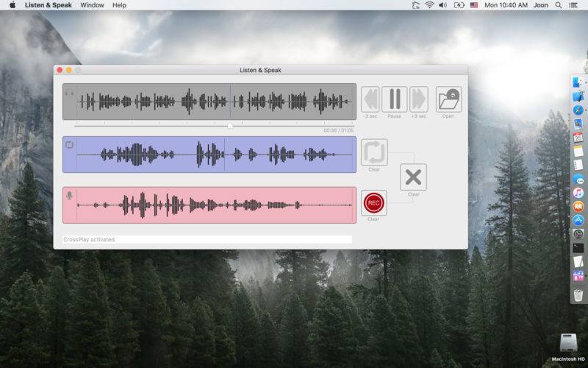The image size is (588, 368).
Task: Pause the audio playback
Action: pyautogui.click(x=394, y=99)
